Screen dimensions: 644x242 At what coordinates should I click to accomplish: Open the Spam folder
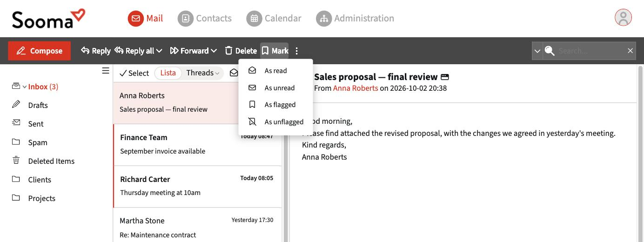pos(38,142)
